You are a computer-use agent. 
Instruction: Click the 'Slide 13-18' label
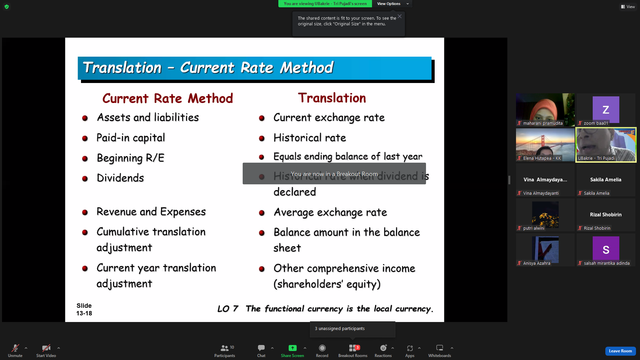(84, 309)
